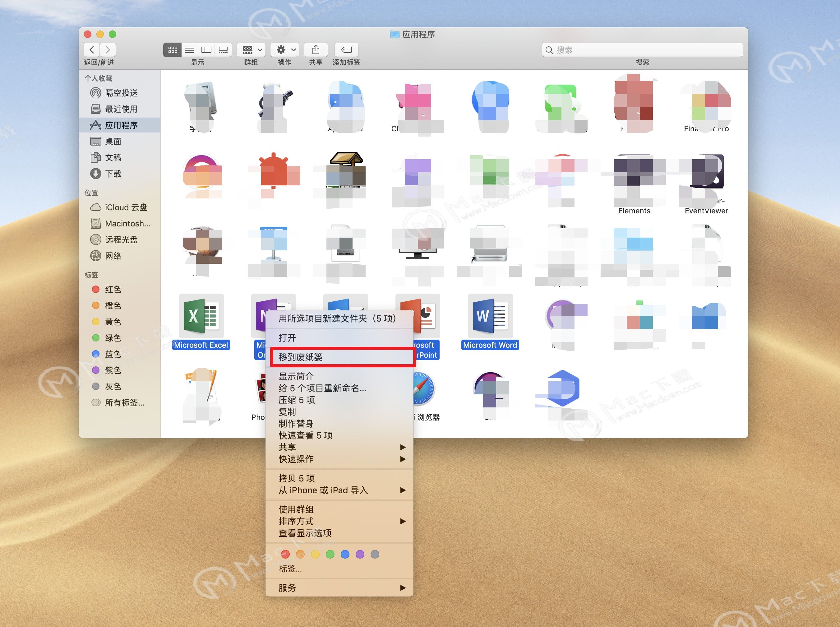Apply red tag dot in context menu
This screenshot has width=840, height=627.
285,554
